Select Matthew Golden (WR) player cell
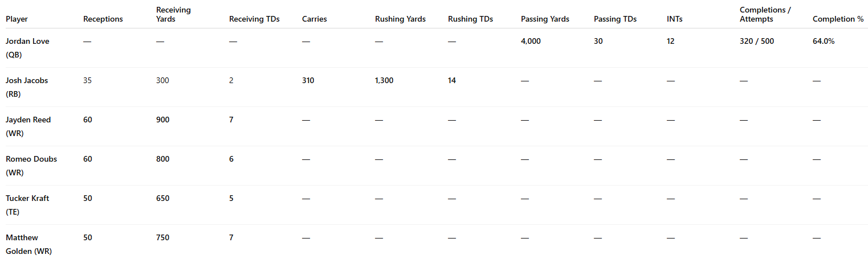This screenshot has width=868, height=263. click(x=28, y=245)
